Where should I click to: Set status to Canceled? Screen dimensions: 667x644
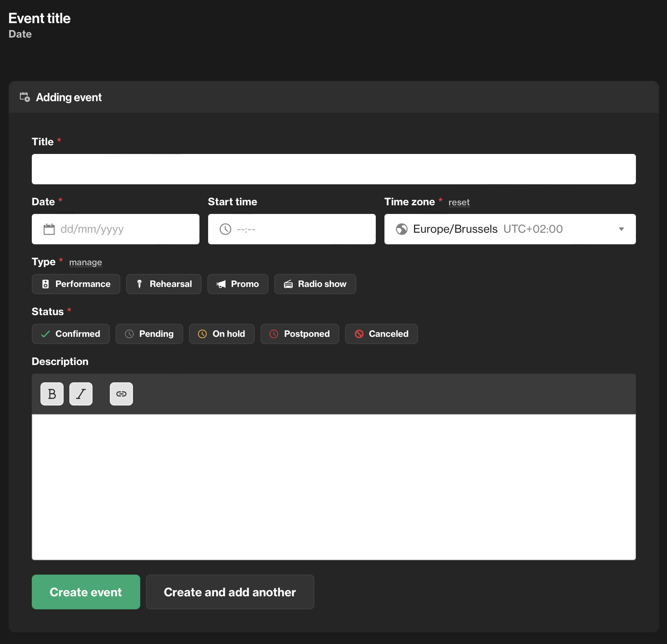tap(382, 334)
